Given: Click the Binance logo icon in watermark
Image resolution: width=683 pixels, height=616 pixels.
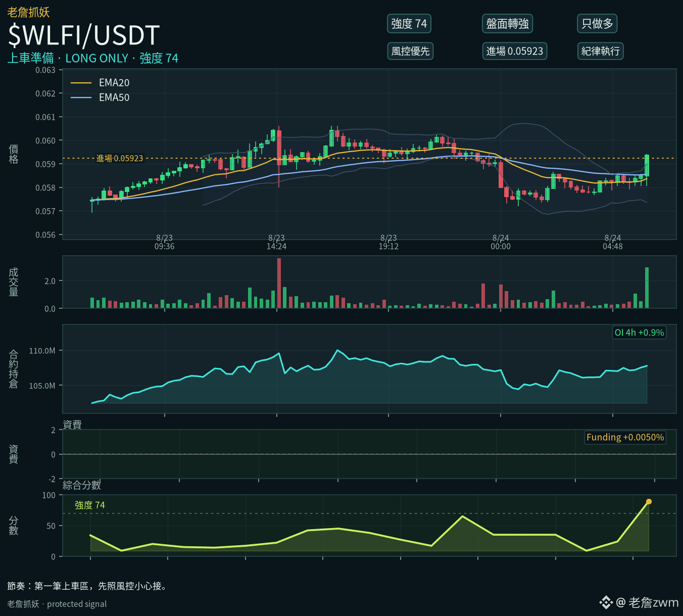Looking at the screenshot, I should coord(606,602).
